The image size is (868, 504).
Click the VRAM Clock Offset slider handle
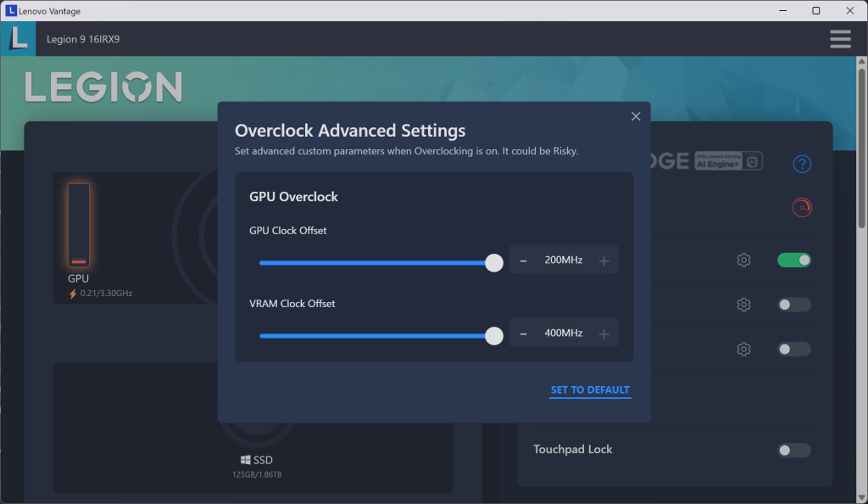[x=494, y=336]
